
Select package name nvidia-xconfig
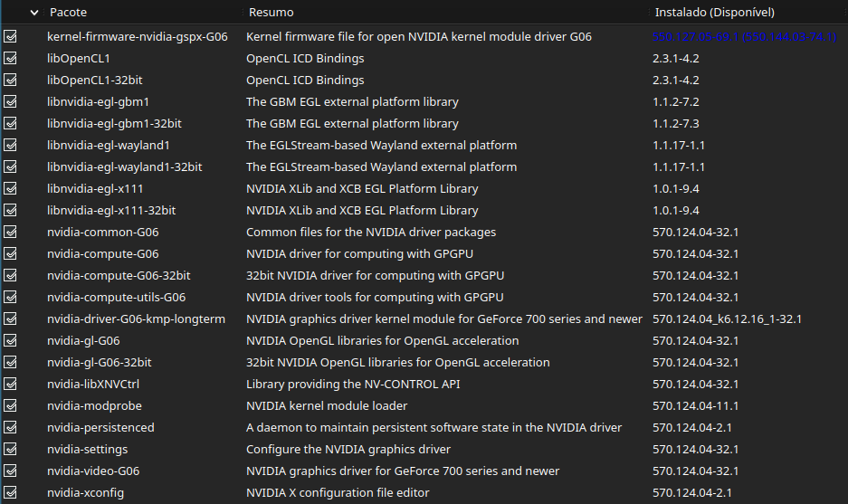pyautogui.click(x=85, y=492)
